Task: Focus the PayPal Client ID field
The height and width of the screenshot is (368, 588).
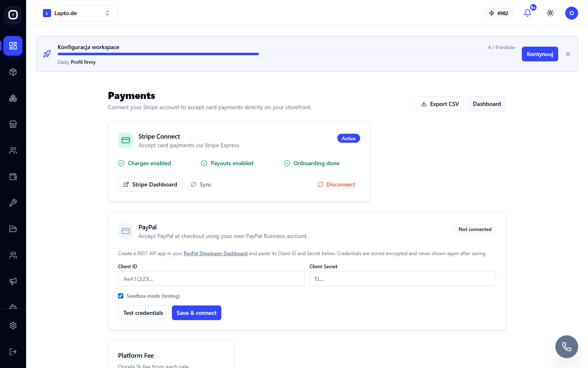Action: (x=211, y=278)
